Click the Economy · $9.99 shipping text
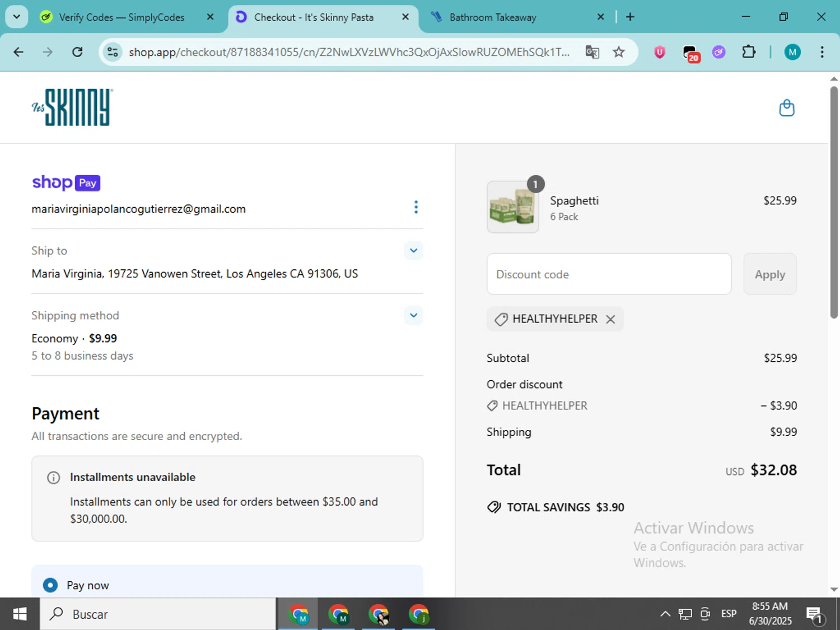Screen dimensions: 840x630 pos(74,339)
